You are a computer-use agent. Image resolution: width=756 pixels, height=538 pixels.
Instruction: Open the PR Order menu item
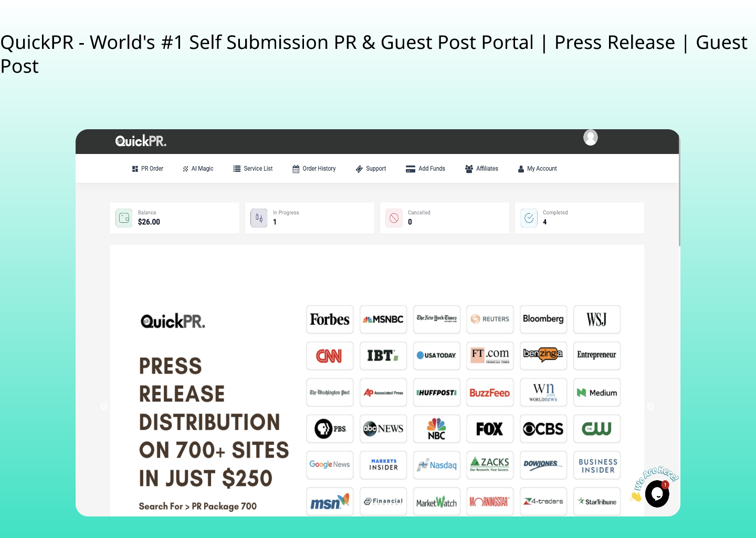(x=148, y=169)
